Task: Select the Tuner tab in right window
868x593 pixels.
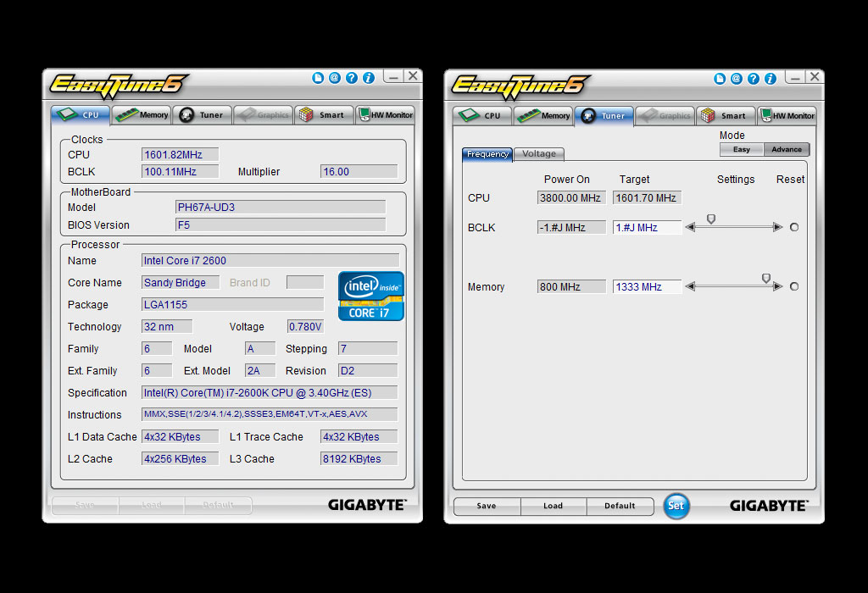Action: pos(604,115)
